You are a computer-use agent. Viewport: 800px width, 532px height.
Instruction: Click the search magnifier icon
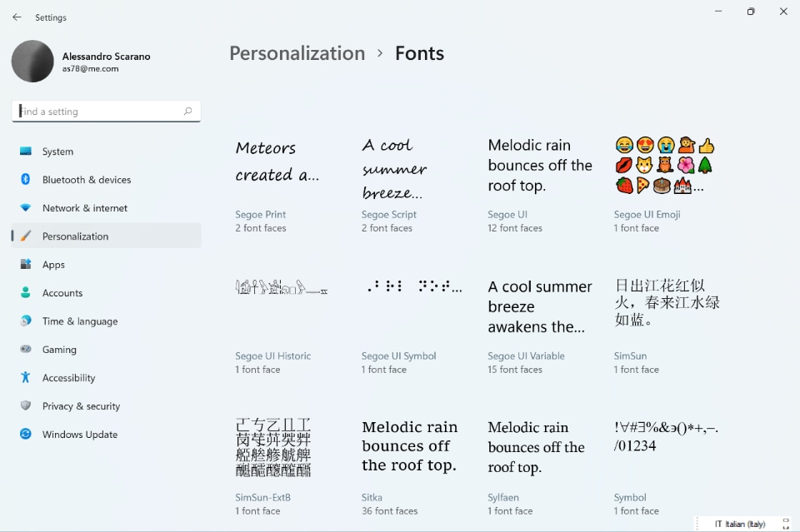tap(187, 112)
